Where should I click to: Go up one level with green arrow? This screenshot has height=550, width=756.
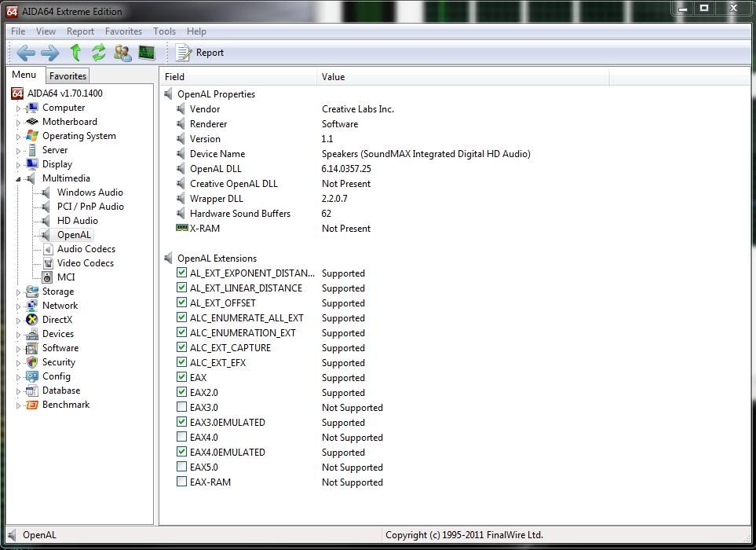tap(75, 52)
